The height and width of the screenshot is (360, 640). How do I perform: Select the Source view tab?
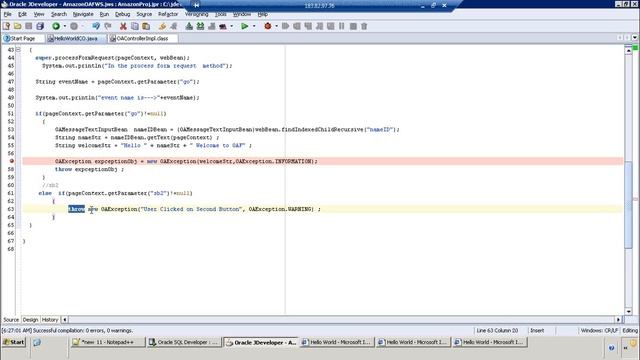pos(11,320)
